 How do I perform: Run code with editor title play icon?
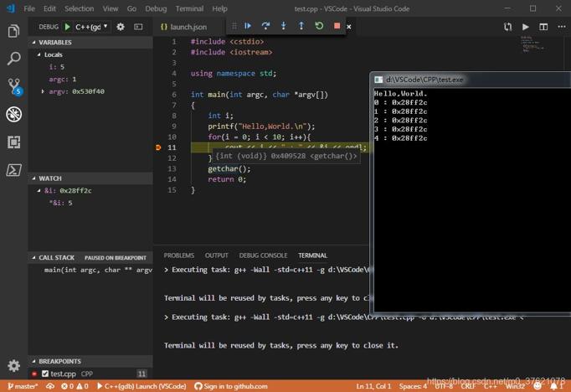click(x=526, y=27)
